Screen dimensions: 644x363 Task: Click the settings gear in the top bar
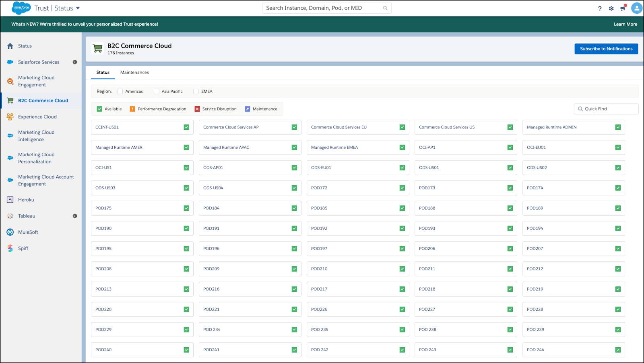click(611, 8)
